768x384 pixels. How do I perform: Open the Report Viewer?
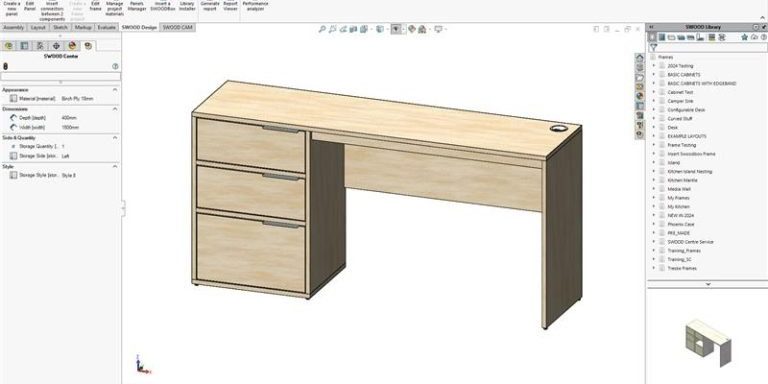[x=230, y=6]
